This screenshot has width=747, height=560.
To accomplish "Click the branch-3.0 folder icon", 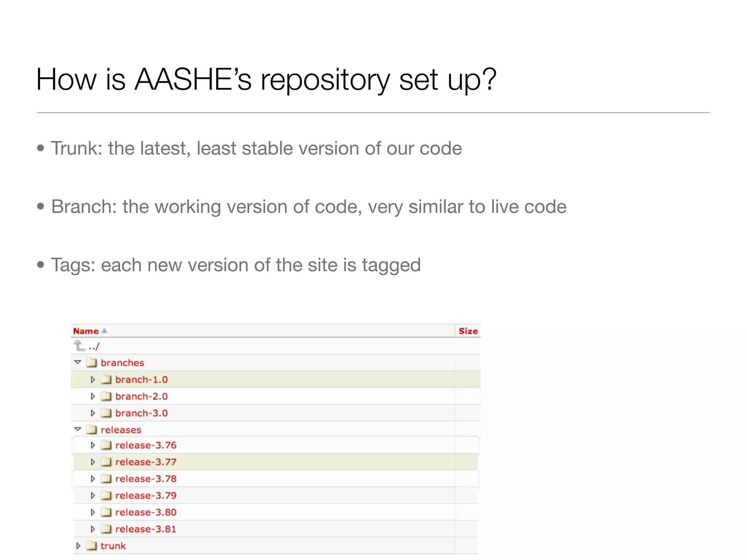I will pyautogui.click(x=106, y=413).
